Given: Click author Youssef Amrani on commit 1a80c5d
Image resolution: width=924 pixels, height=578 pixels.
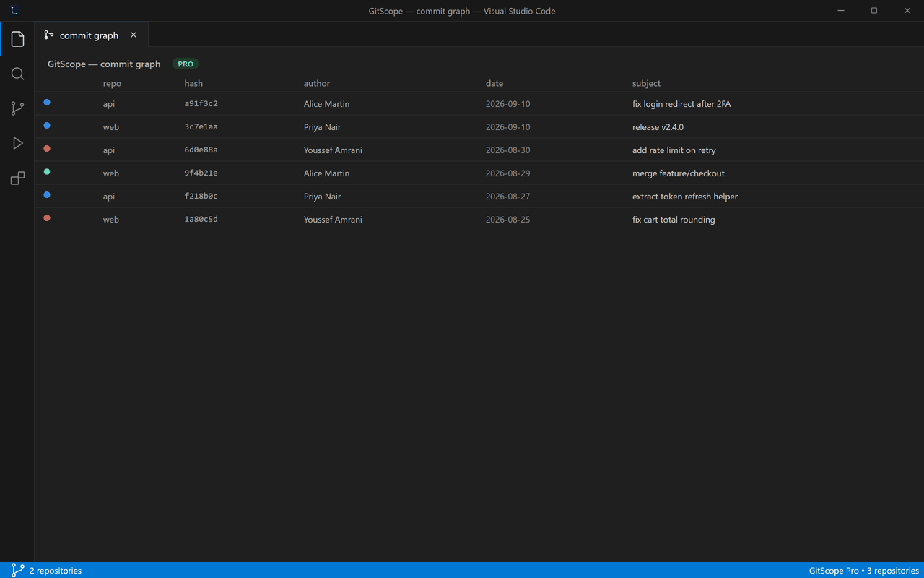Looking at the screenshot, I should (x=333, y=220).
